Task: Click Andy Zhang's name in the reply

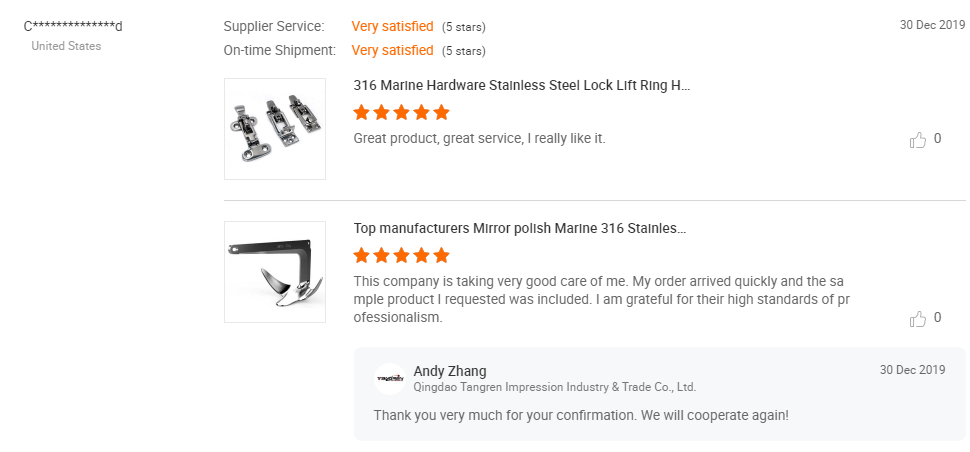Action: click(450, 371)
